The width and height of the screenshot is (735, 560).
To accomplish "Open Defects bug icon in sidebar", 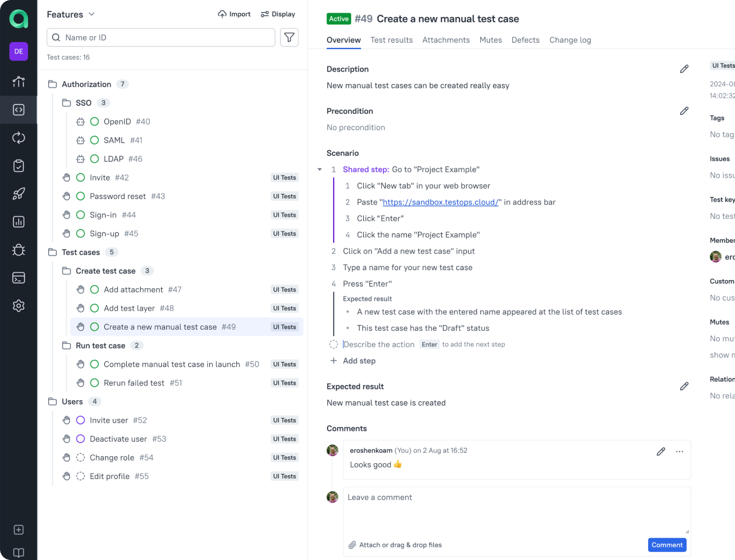I will click(x=19, y=250).
